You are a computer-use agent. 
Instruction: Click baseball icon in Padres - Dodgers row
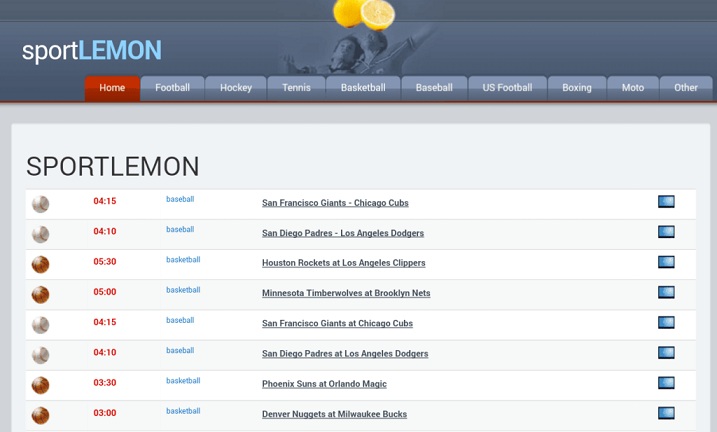[40, 235]
